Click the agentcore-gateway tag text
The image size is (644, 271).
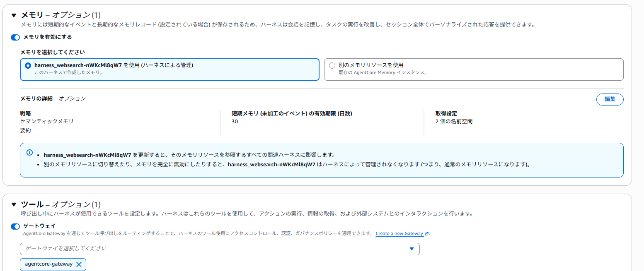[48, 264]
